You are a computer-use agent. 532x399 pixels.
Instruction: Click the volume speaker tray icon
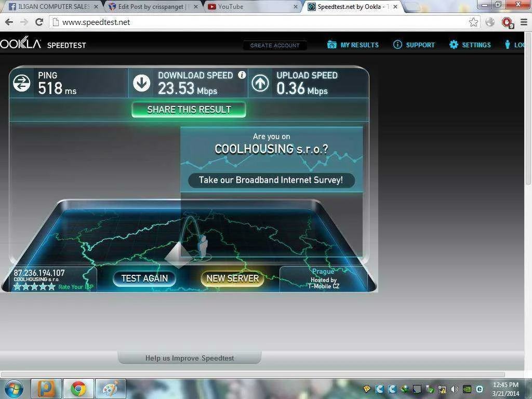point(455,390)
